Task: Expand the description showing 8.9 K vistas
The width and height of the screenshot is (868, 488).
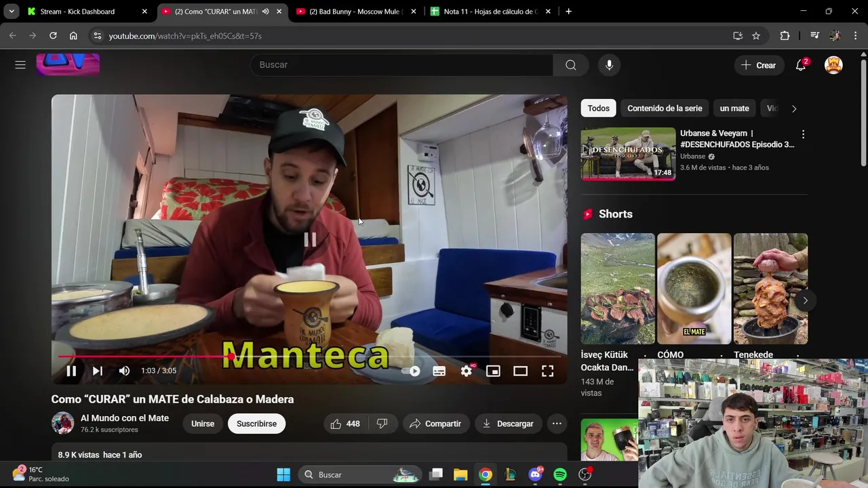Action: pos(309,454)
